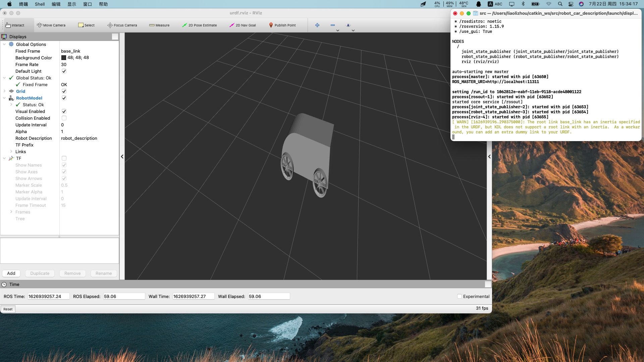This screenshot has height=362, width=644.
Task: Choose the 2D Nav Goal tool
Action: pyautogui.click(x=243, y=25)
